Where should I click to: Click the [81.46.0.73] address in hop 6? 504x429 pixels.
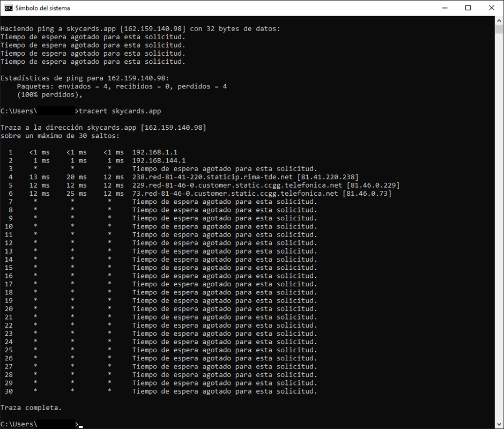click(367, 194)
